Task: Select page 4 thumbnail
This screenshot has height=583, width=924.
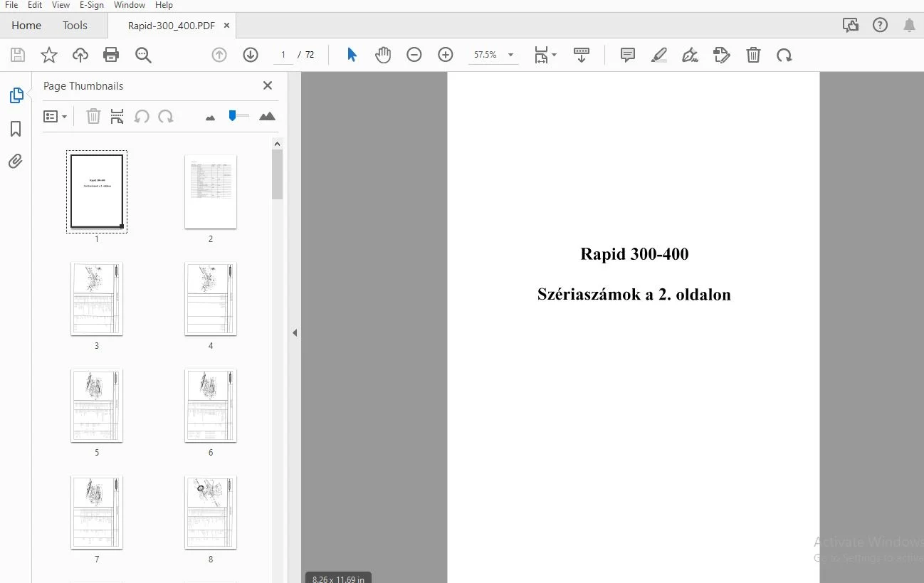Action: [211, 298]
